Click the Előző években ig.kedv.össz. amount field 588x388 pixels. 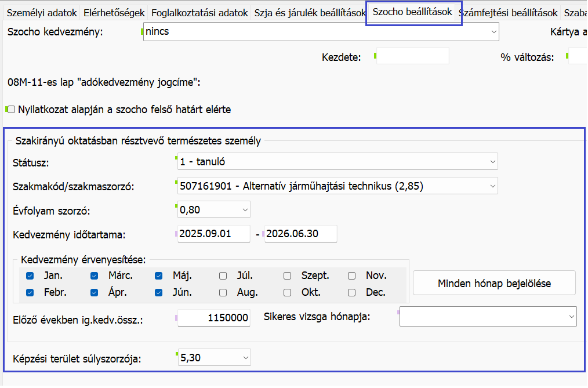point(213,318)
